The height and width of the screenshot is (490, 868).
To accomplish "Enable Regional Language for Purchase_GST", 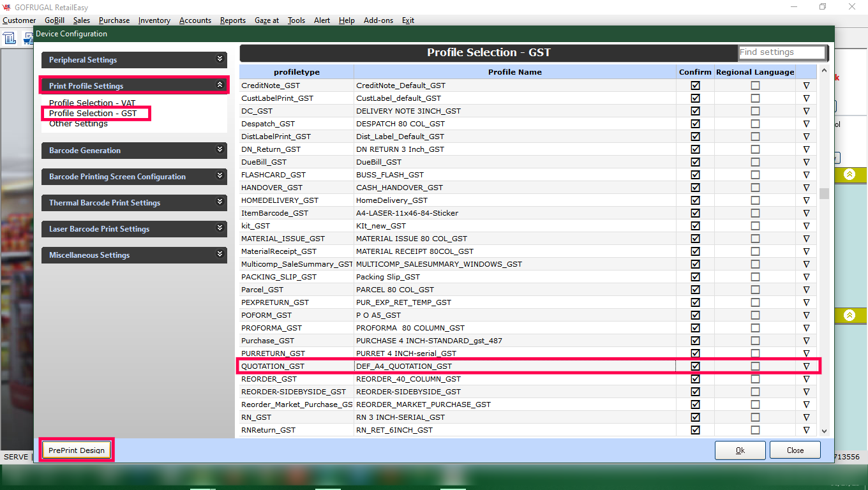I will [x=755, y=341].
